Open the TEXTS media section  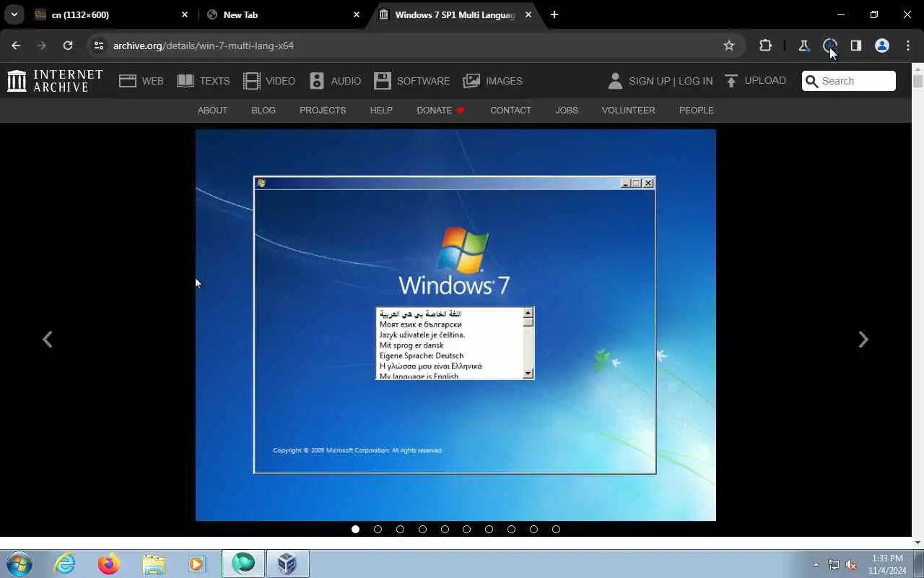203,81
